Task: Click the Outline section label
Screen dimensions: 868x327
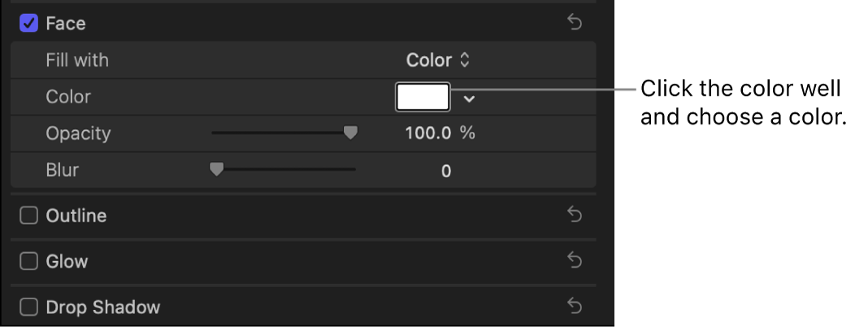Action: tap(76, 216)
